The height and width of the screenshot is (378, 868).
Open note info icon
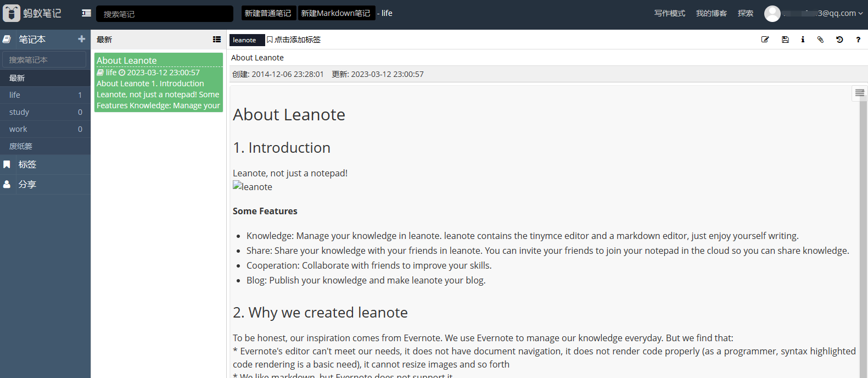point(803,40)
